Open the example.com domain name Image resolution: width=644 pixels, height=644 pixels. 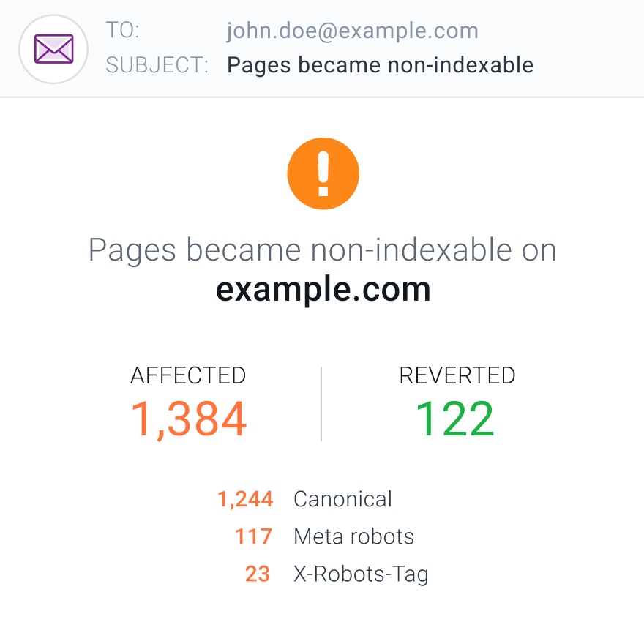coord(323,291)
